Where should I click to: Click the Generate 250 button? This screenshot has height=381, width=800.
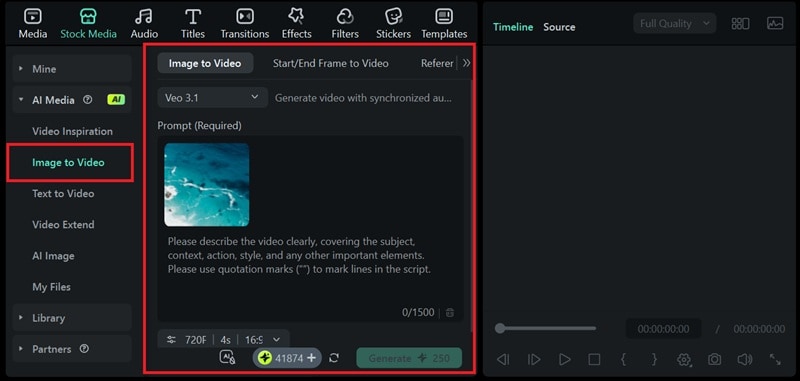click(409, 358)
